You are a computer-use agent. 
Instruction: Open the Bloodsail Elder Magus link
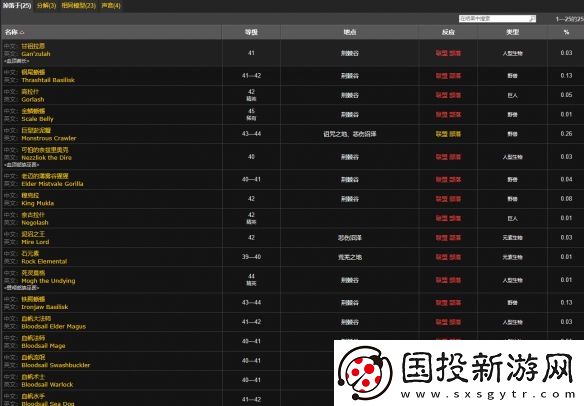(x=54, y=326)
